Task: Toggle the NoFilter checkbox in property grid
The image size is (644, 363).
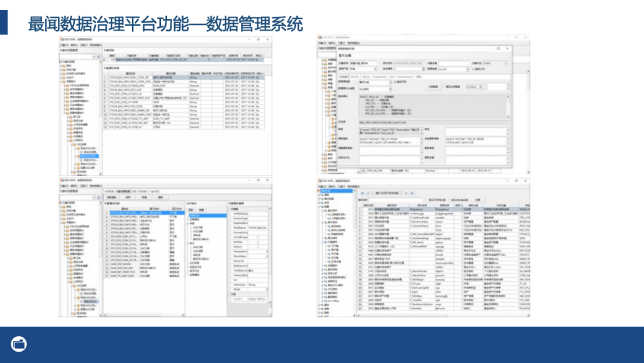Action: [x=258, y=242]
